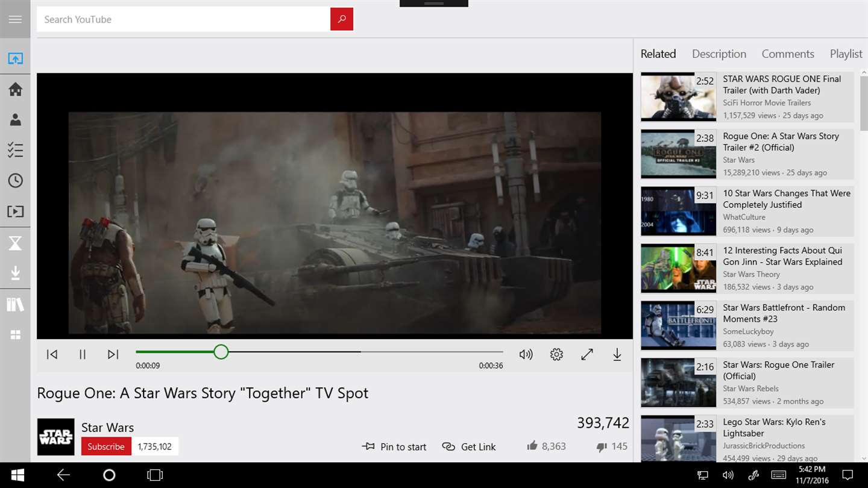
Task: Pause the video
Action: click(x=83, y=354)
